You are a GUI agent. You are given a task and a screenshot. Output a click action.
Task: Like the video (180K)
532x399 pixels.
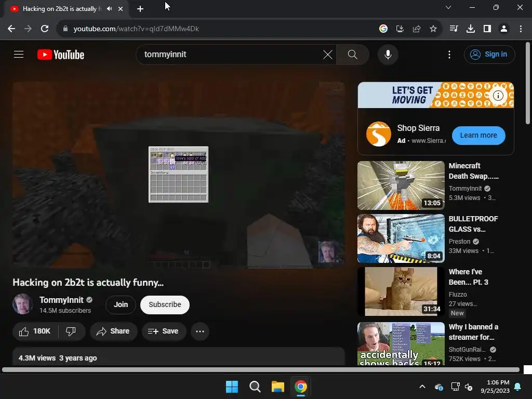click(35, 331)
